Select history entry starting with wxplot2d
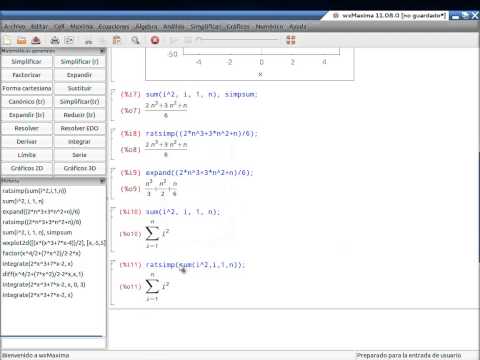This screenshot has width=480, height=360. coord(53,243)
